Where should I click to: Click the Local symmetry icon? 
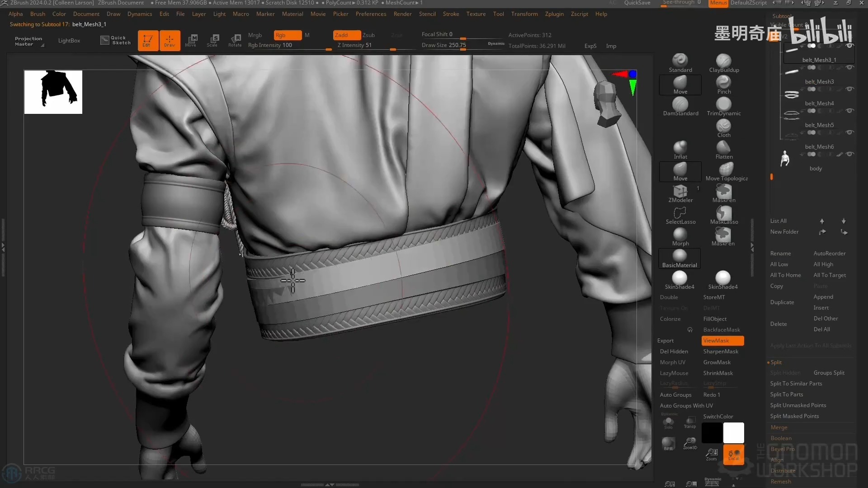coord(733,454)
